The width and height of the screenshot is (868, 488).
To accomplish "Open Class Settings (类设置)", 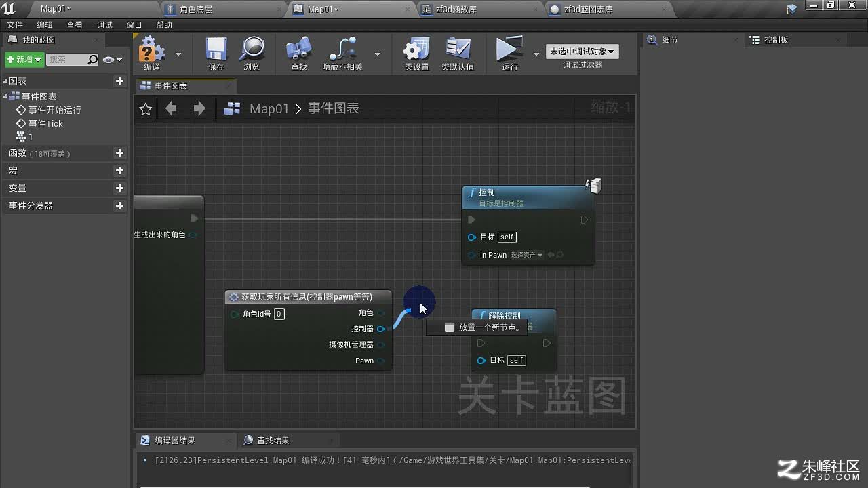I will [x=417, y=54].
